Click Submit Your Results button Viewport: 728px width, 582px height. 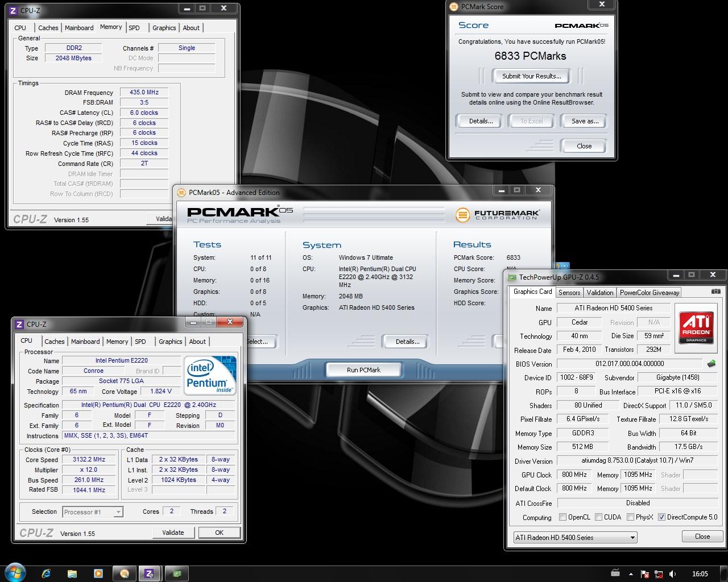pos(532,76)
